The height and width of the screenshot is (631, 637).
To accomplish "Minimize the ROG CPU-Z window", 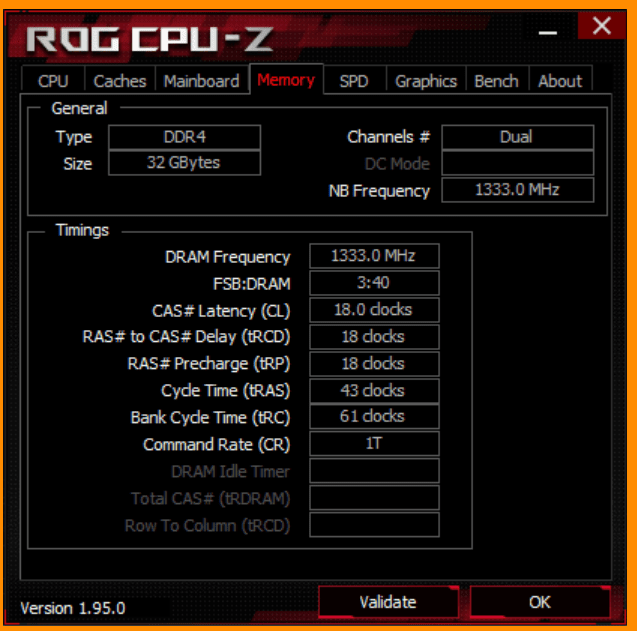I will pos(548,32).
